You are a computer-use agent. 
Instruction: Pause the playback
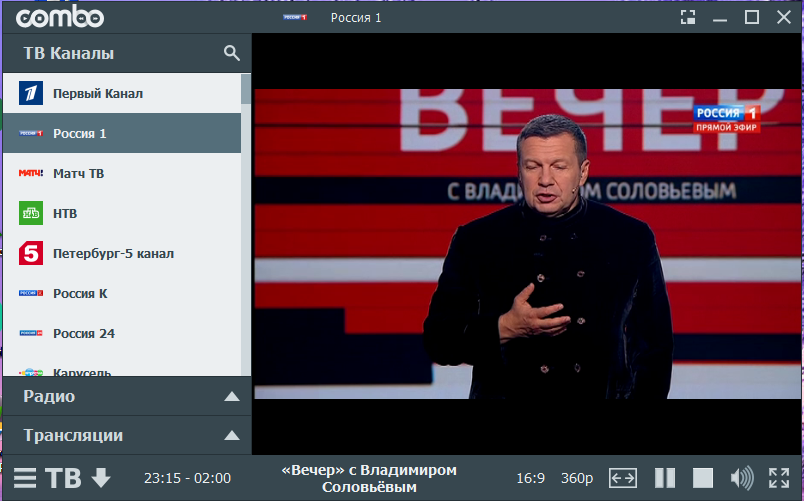point(665,478)
